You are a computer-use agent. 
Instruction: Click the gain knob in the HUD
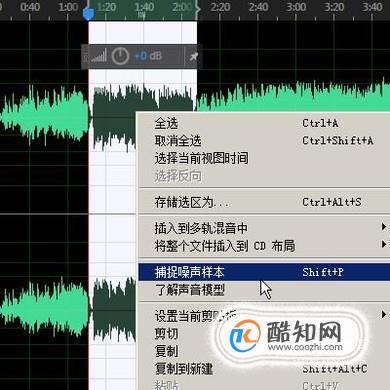[x=120, y=56]
